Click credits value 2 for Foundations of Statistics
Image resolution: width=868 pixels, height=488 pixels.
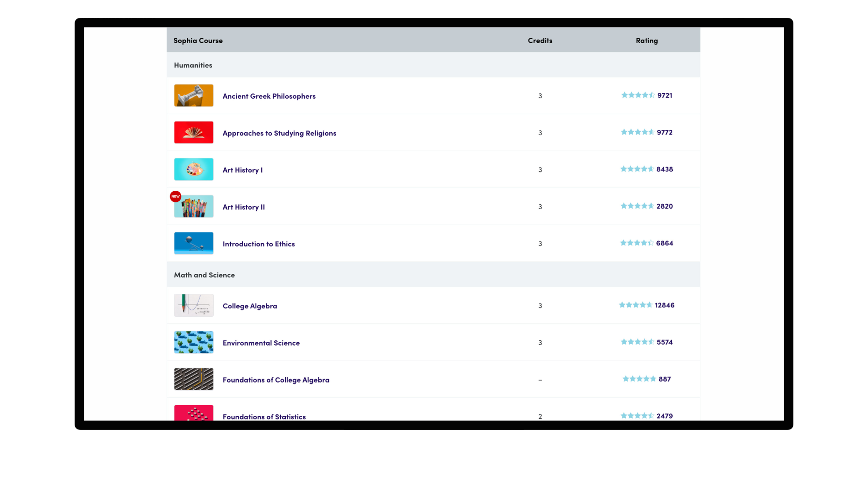pos(540,416)
